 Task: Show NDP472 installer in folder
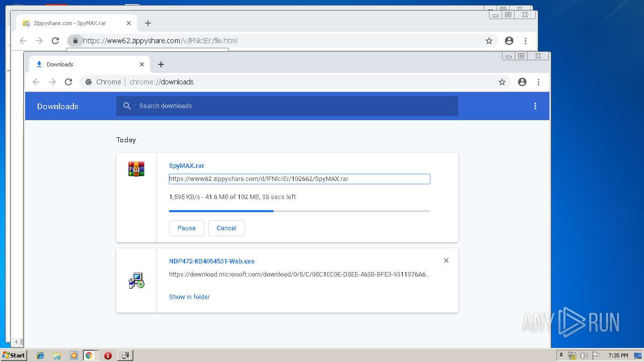pyautogui.click(x=189, y=297)
